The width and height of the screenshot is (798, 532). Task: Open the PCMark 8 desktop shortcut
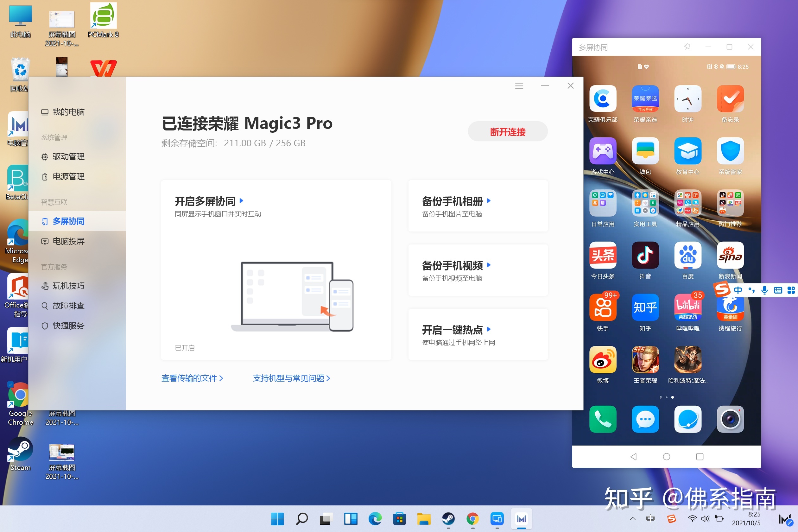tap(103, 21)
